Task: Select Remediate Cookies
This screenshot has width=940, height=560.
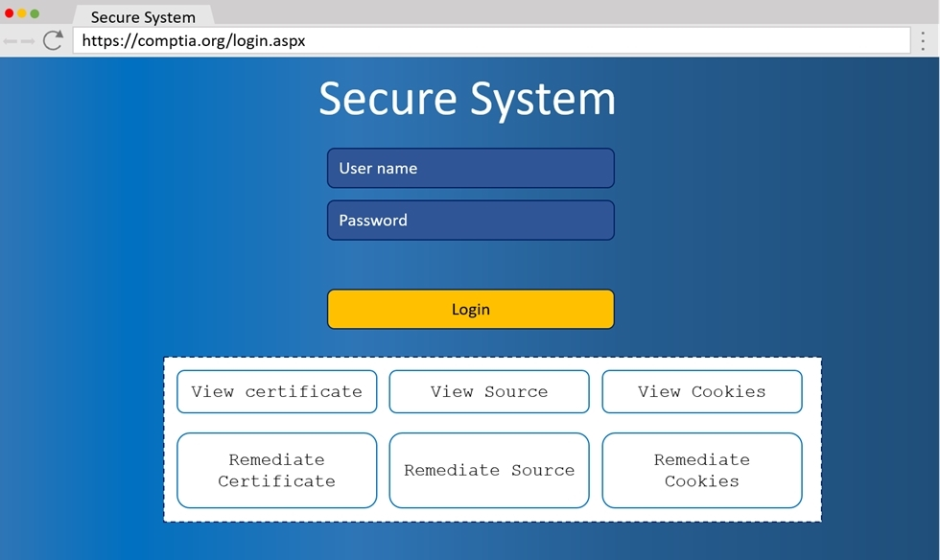Action: click(702, 470)
